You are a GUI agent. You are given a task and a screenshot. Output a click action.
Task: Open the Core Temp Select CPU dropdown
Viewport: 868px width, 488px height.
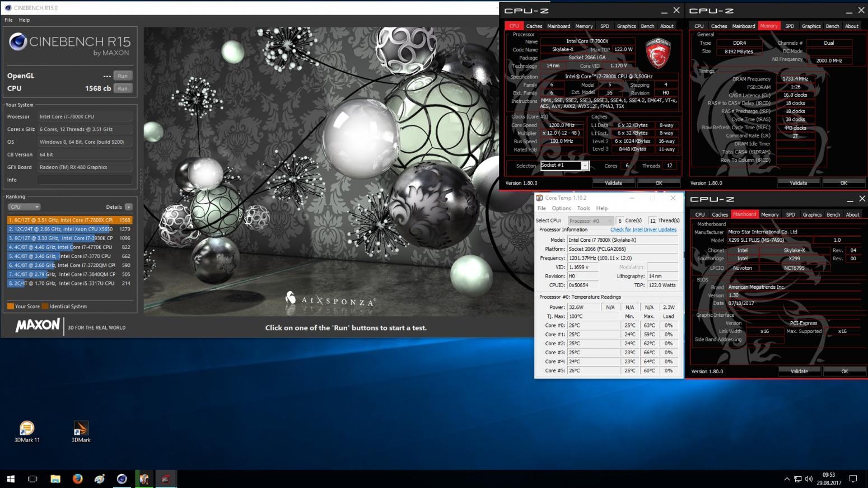[x=591, y=220]
